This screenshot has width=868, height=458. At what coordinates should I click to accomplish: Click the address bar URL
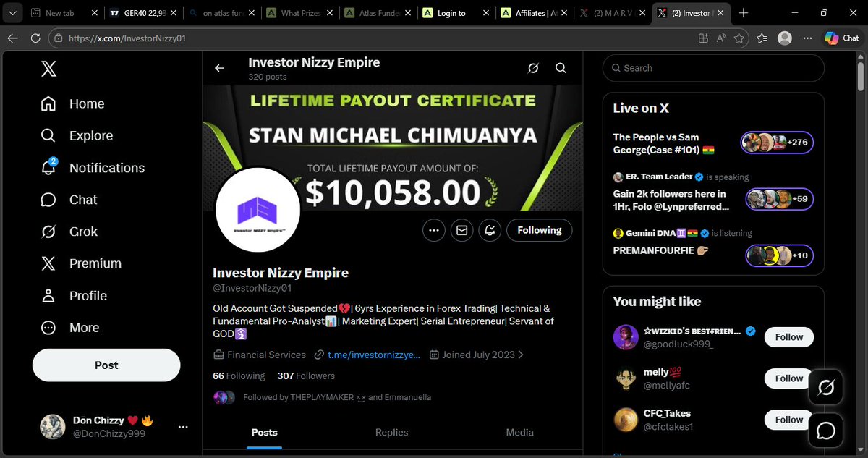pos(127,38)
